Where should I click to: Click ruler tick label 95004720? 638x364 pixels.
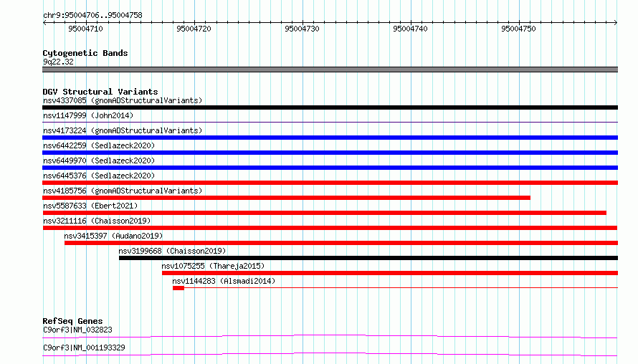pos(194,29)
